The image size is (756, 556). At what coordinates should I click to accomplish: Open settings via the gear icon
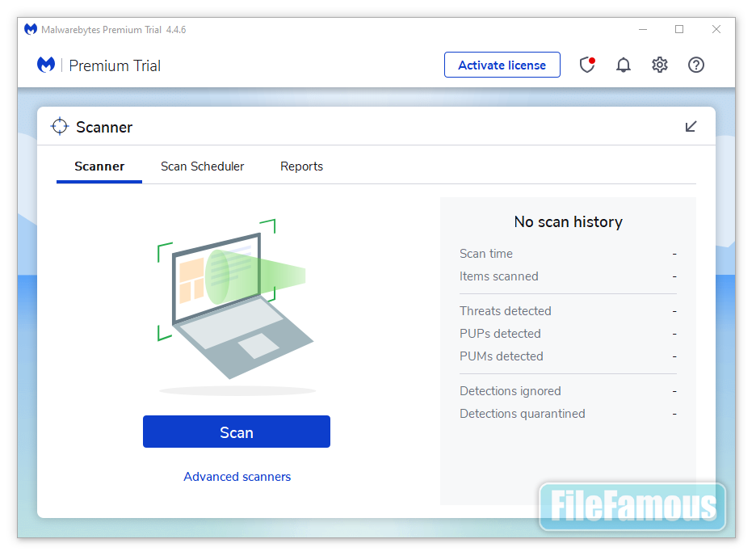coord(660,65)
